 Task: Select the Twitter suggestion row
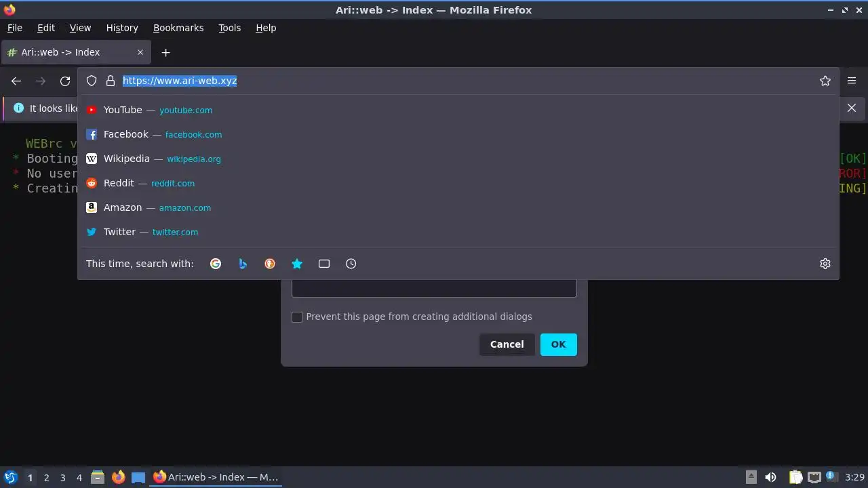click(458, 232)
